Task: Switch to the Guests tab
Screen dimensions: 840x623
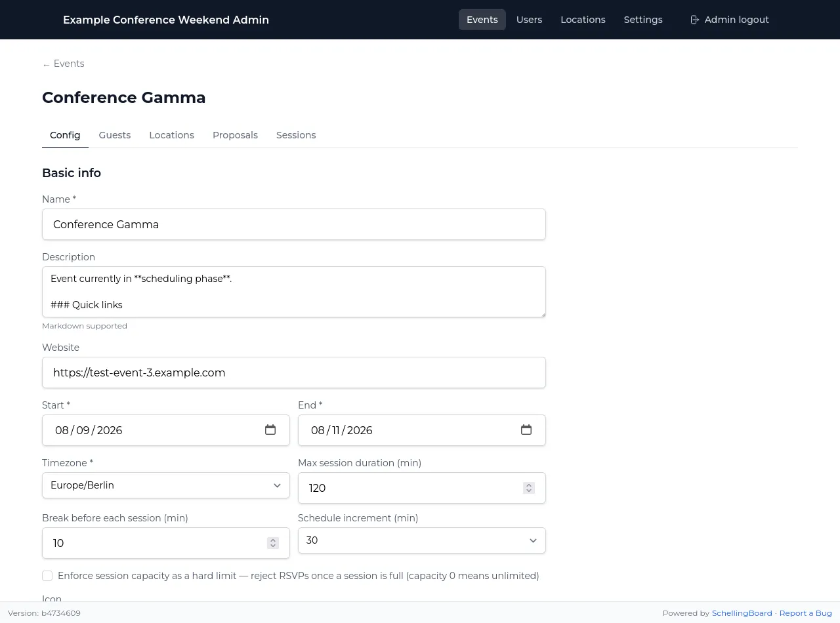Action: (115, 135)
